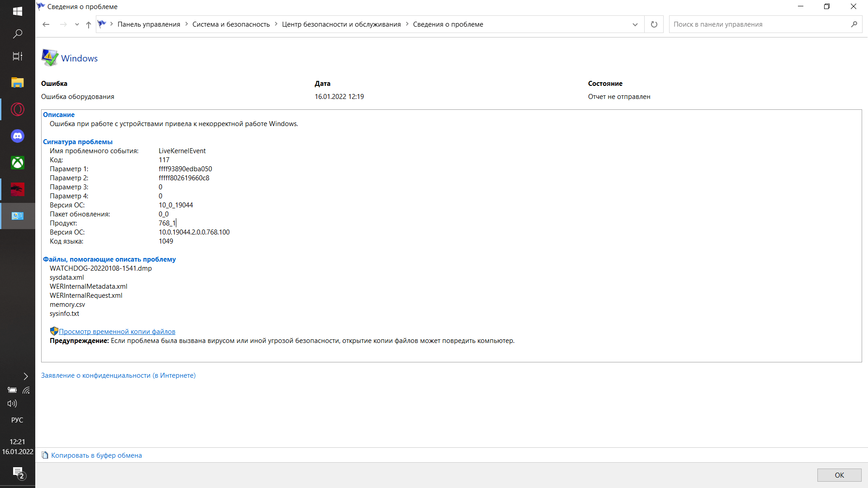Image resolution: width=868 pixels, height=488 pixels.
Task: Open network wireless tray icon
Action: [x=26, y=390]
